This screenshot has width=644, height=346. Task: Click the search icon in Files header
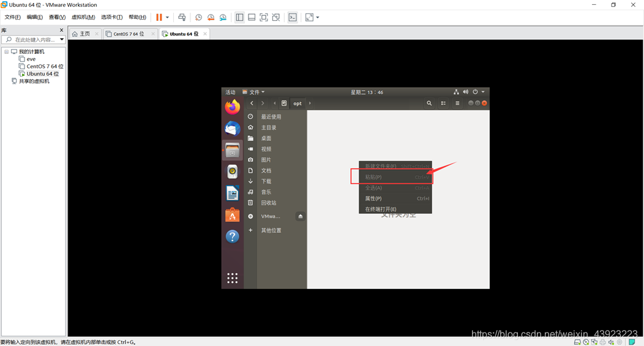click(429, 103)
